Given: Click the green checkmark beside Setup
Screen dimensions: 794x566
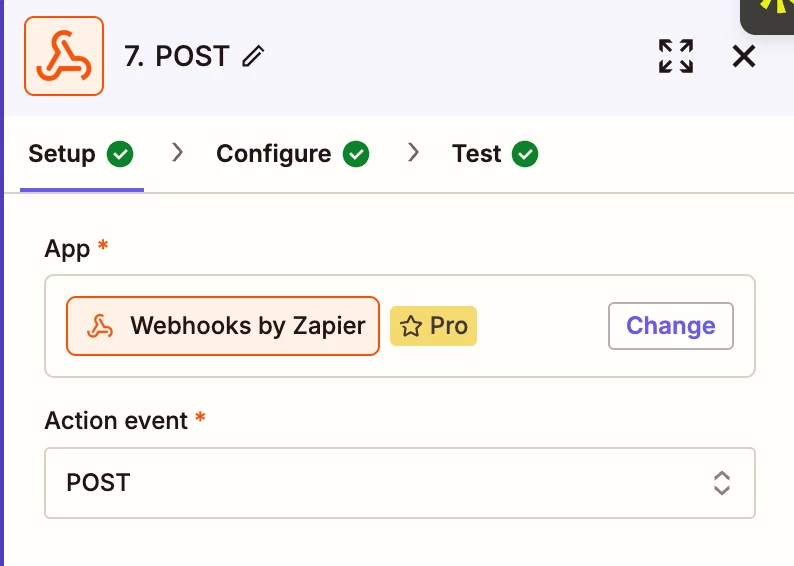Looking at the screenshot, I should pos(121,154).
